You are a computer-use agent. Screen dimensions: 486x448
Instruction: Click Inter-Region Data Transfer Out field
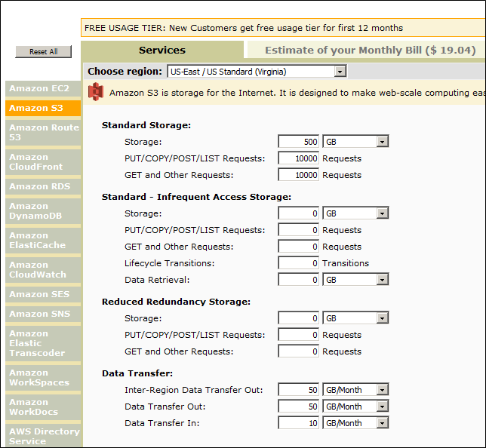[299, 390]
